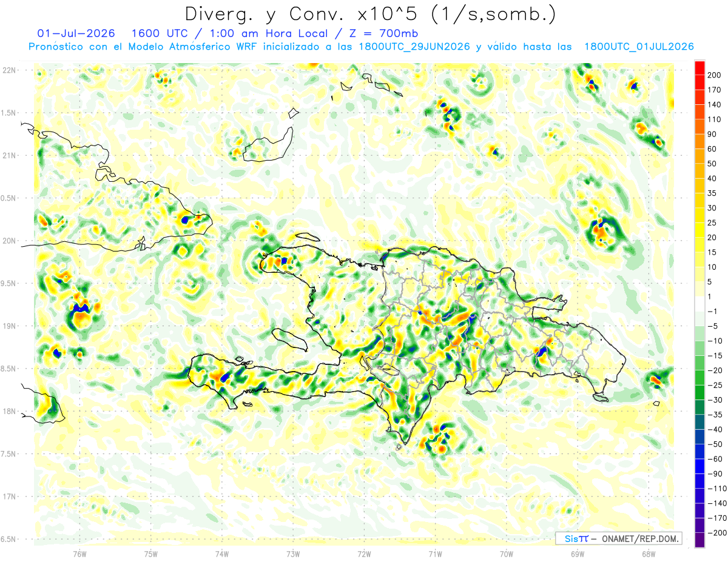
Task: Click the '-35' value on the color scale
Action: tap(715, 415)
